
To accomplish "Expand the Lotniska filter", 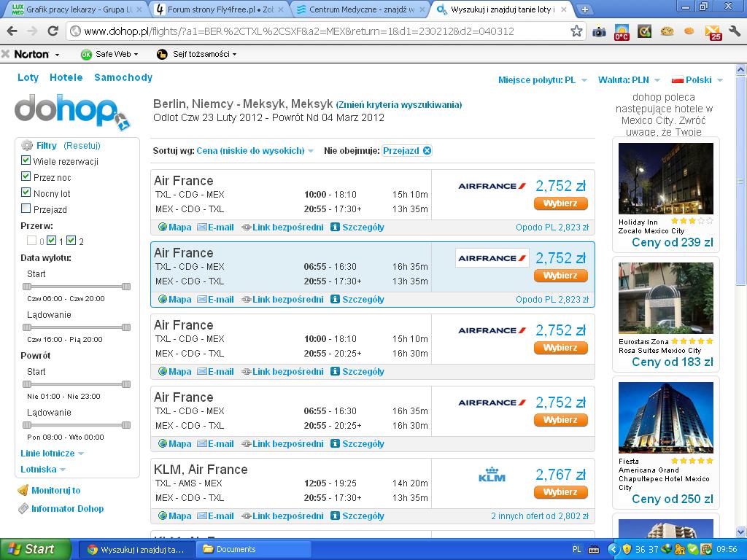I will (43, 470).
